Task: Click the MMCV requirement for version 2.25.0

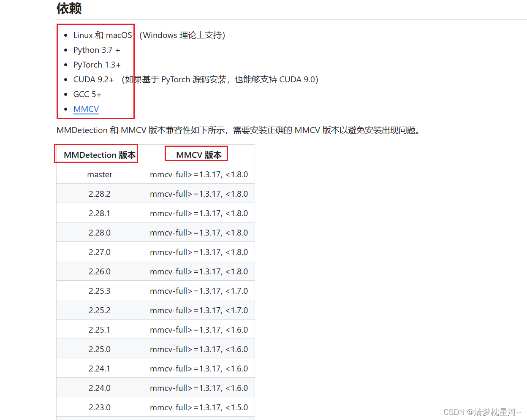Action: pos(199,349)
